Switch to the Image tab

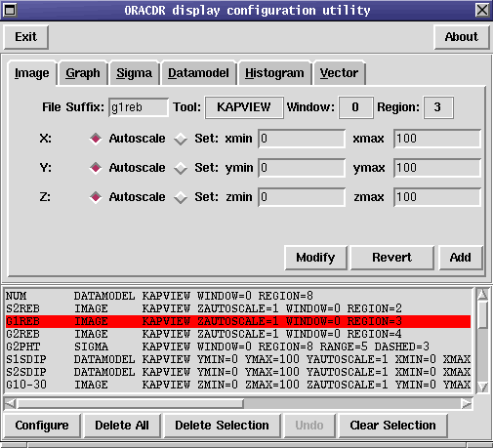[32, 73]
